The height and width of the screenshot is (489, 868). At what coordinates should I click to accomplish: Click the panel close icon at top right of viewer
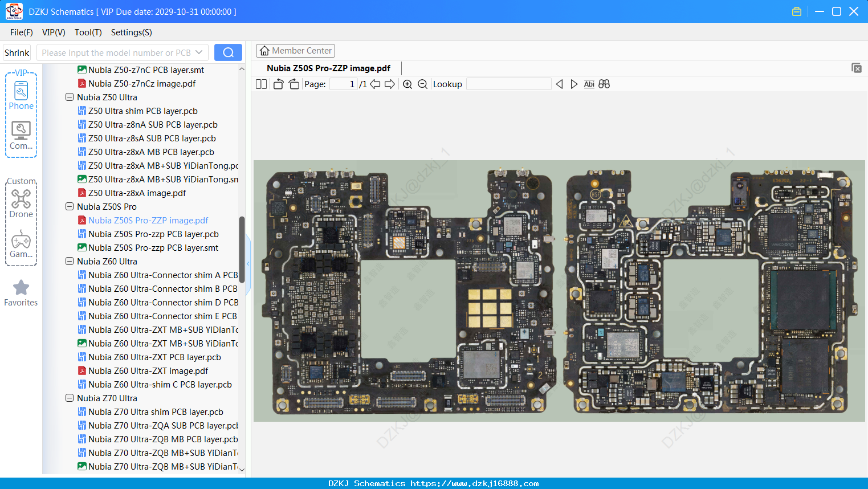tap(856, 68)
